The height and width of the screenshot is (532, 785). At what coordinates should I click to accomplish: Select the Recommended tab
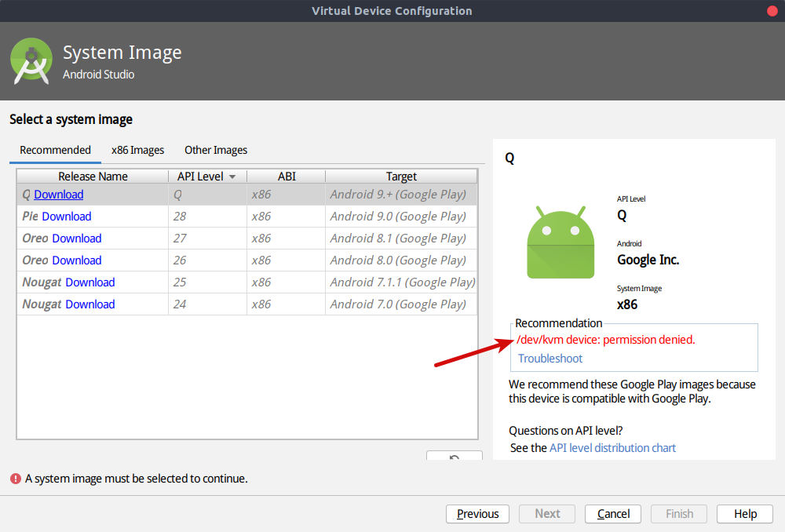(55, 150)
